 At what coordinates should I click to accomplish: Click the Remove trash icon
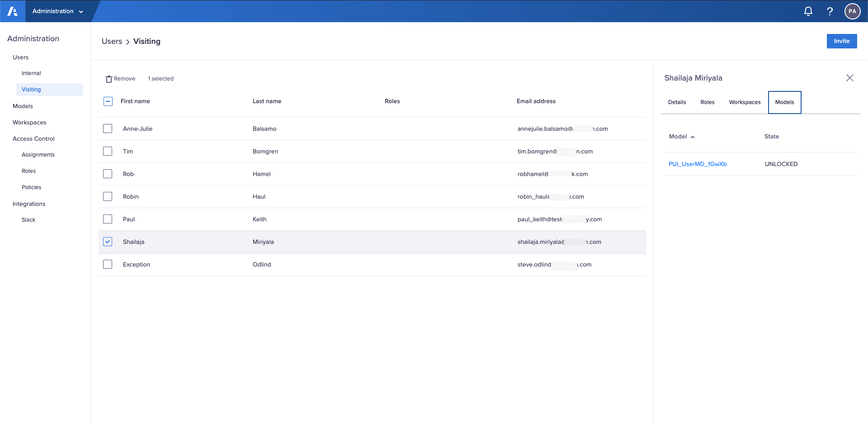click(108, 78)
